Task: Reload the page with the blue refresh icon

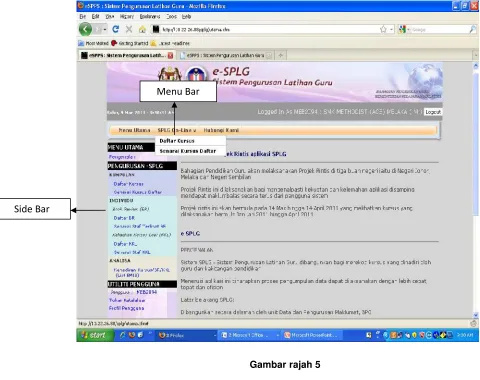Action: click(115, 29)
